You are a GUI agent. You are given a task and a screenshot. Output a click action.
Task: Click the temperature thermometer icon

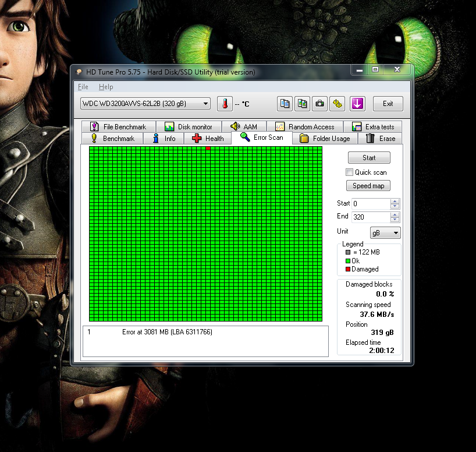[x=225, y=104]
